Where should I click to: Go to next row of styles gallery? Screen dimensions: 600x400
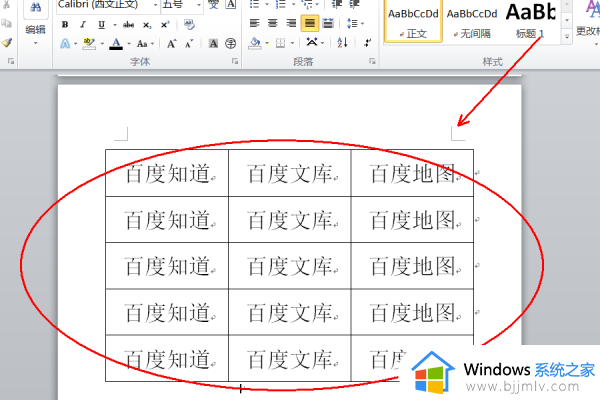(567, 20)
